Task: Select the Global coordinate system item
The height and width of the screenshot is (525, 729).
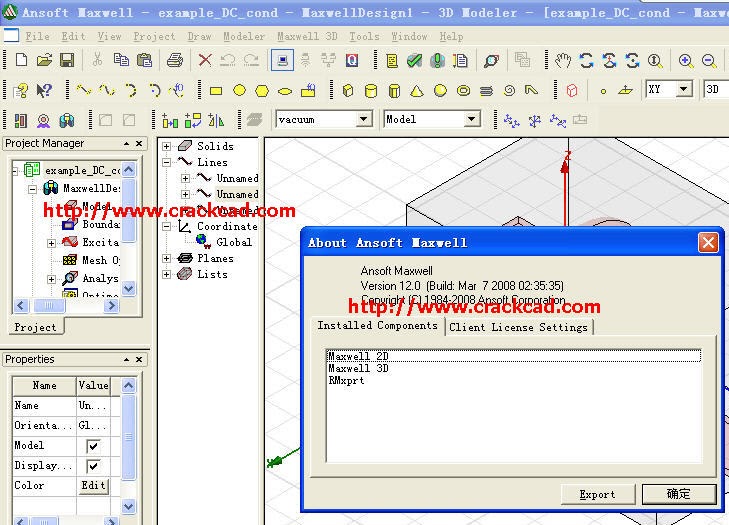Action: point(234,242)
